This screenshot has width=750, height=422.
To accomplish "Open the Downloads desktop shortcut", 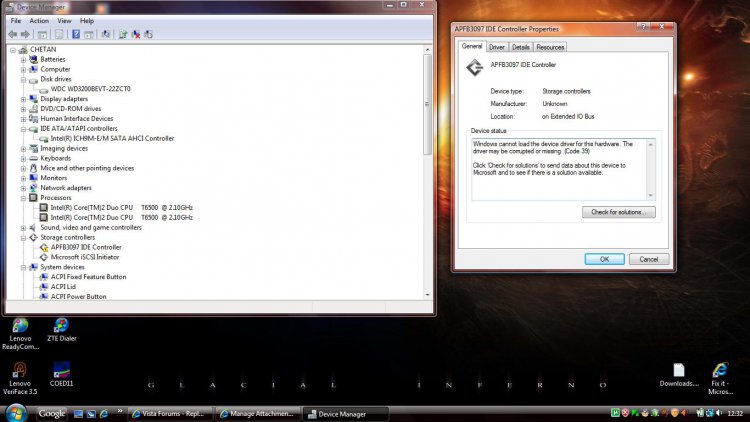I will pyautogui.click(x=679, y=375).
